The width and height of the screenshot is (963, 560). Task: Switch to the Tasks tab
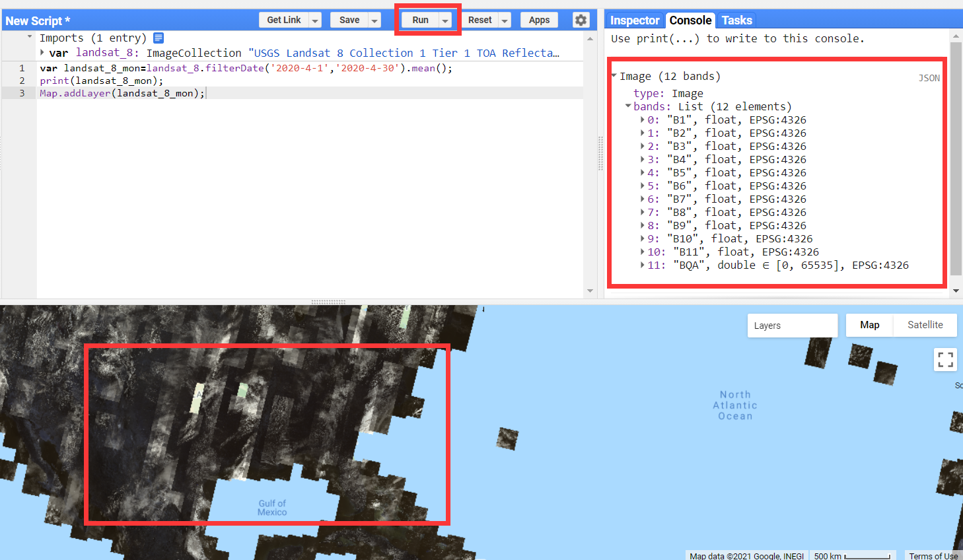tap(736, 20)
